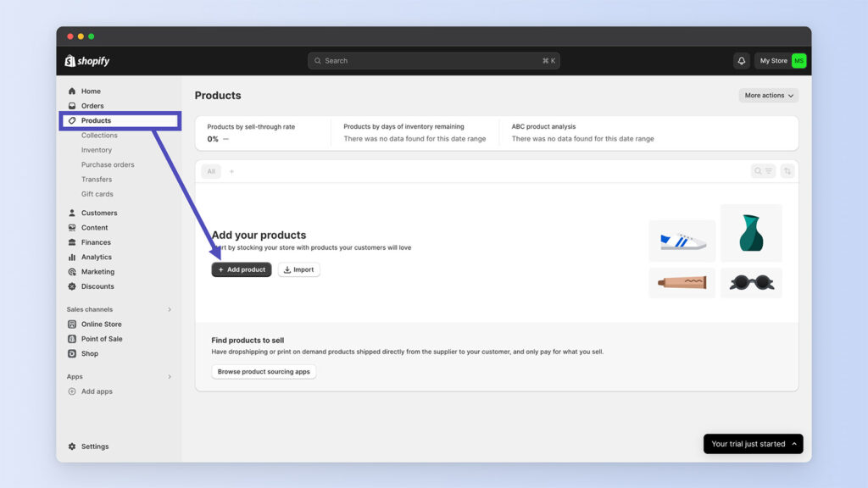868x488 pixels.
Task: Open Point of Sale channel
Action: click(x=102, y=339)
